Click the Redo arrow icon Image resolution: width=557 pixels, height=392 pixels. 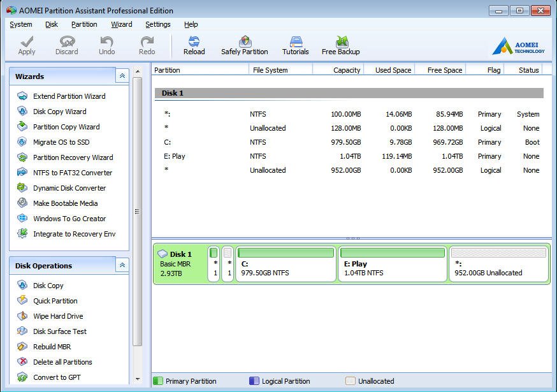click(147, 41)
